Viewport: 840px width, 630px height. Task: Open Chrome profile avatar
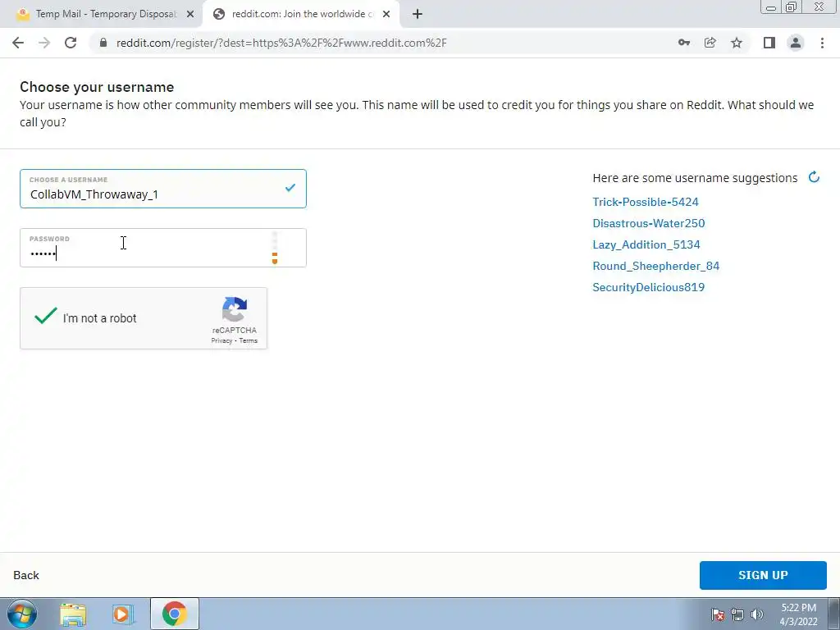[796, 43]
